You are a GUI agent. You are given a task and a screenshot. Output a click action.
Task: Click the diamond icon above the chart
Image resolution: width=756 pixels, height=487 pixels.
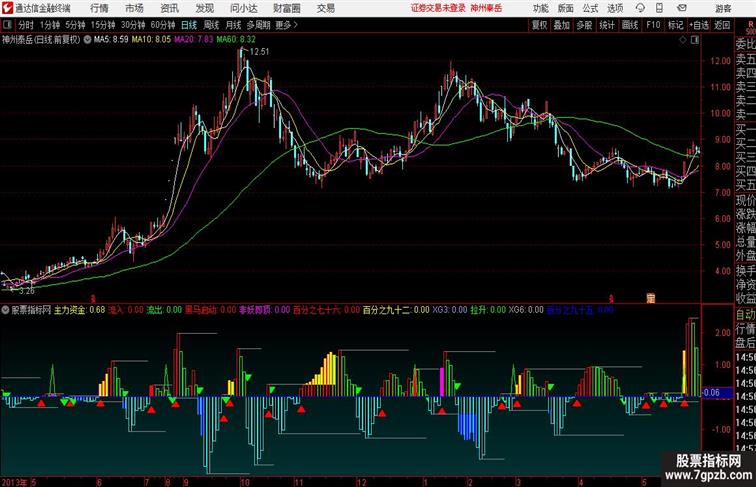(x=683, y=40)
